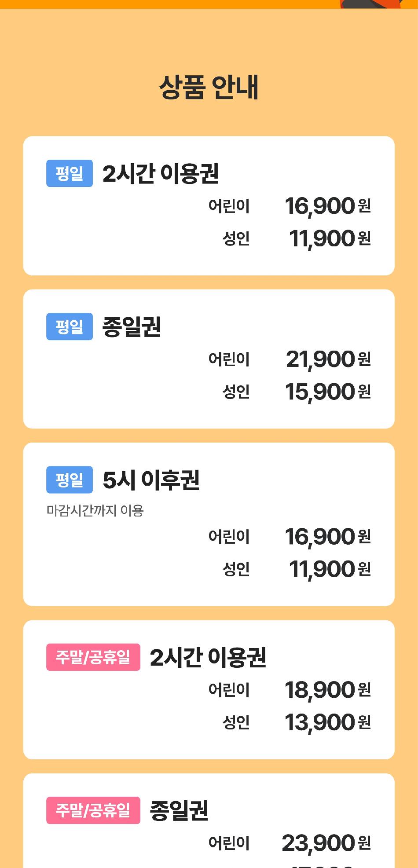
Task: Select the weekend 2시간 이용권 title
Action: [208, 657]
